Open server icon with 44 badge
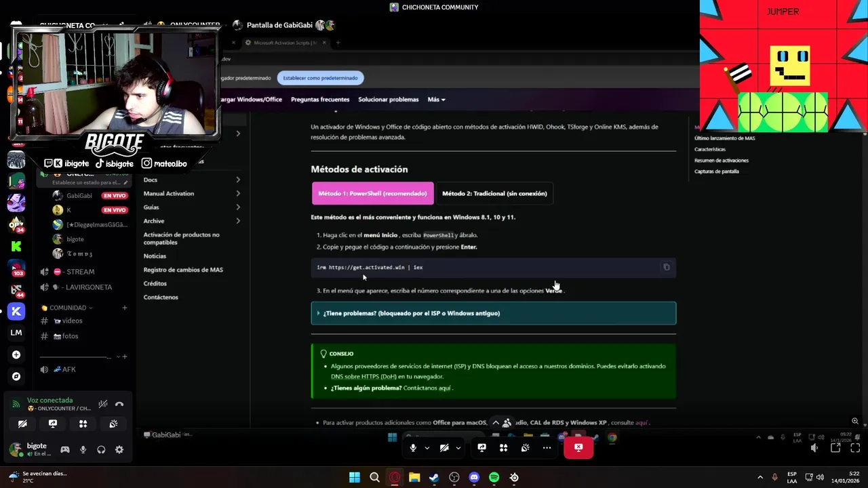The image size is (868, 488). pos(16,289)
